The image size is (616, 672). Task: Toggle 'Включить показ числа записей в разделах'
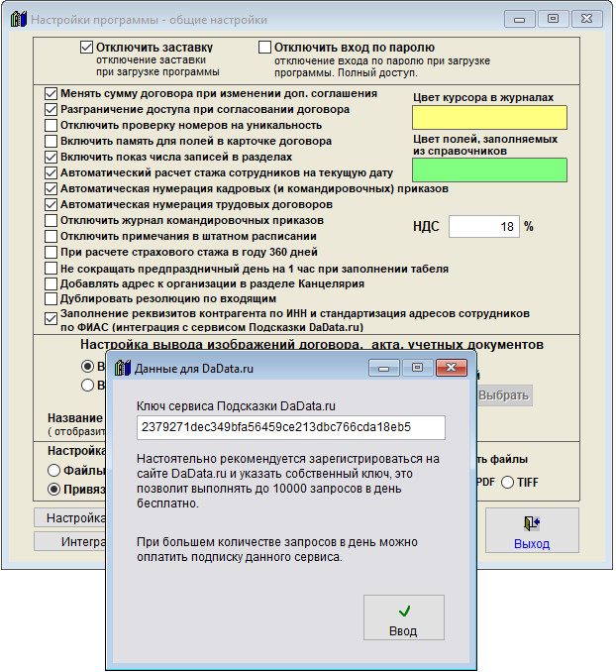tap(51, 157)
